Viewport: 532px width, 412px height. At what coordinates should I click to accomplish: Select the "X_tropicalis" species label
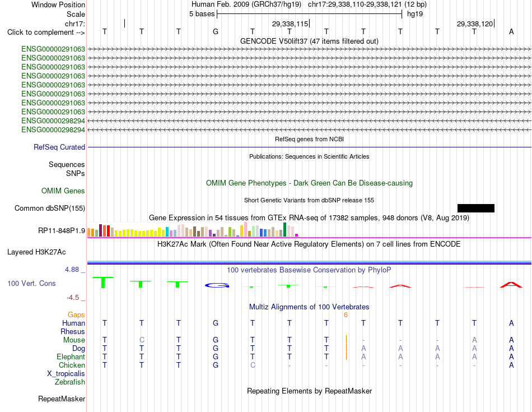pyautogui.click(x=66, y=374)
